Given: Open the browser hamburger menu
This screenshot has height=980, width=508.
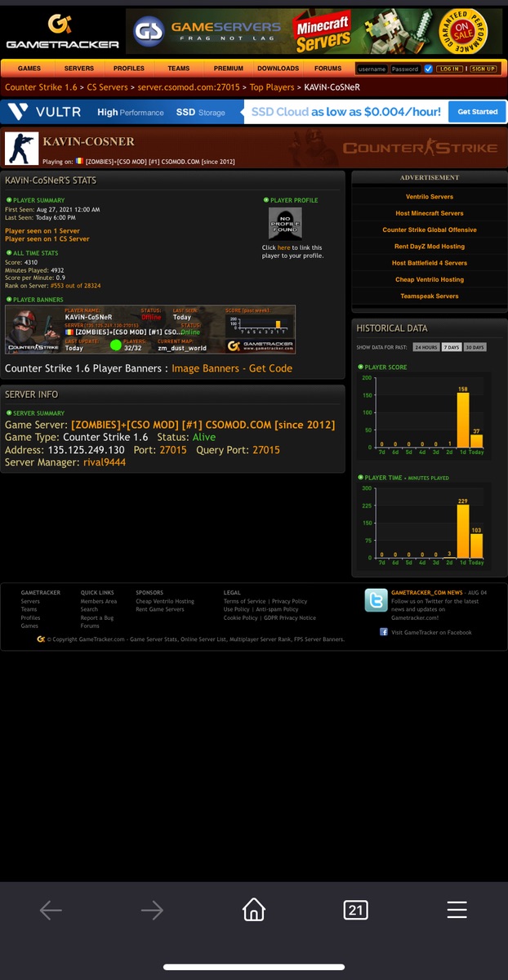Looking at the screenshot, I should click(457, 910).
